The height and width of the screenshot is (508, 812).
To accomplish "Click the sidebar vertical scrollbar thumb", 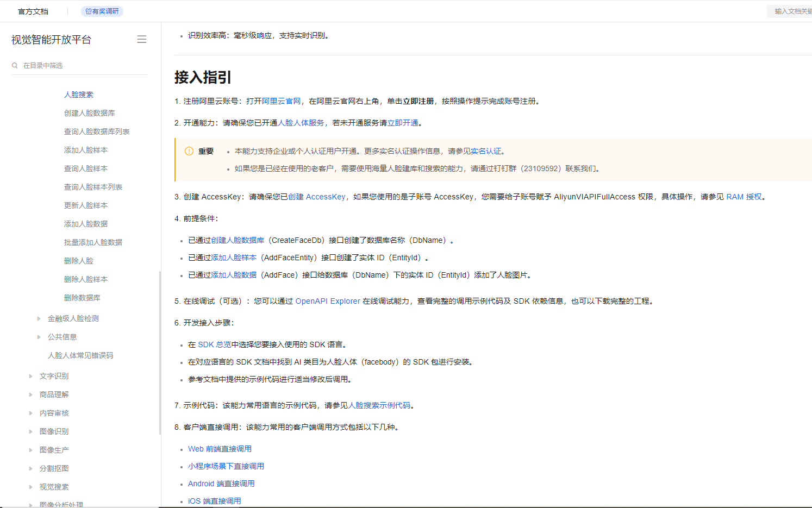I will pos(160,352).
